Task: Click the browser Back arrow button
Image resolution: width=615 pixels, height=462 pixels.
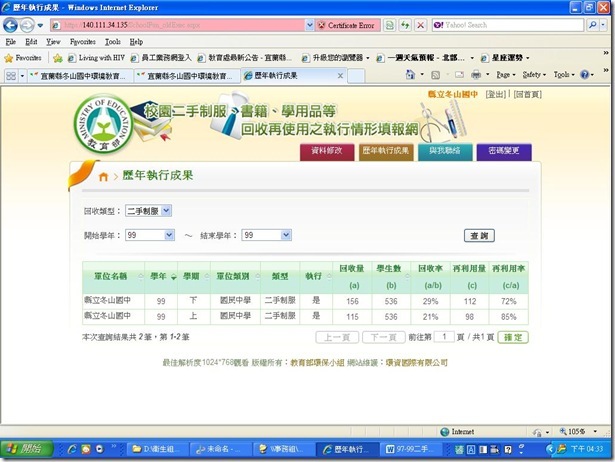Action: click(x=10, y=25)
